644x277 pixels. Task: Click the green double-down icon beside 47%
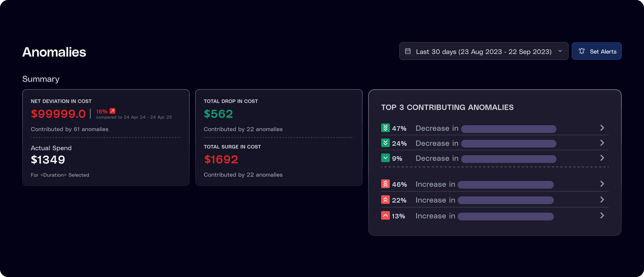click(385, 128)
